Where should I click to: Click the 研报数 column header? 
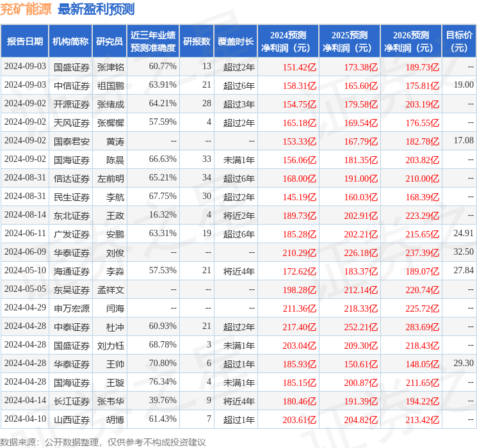pos(197,42)
